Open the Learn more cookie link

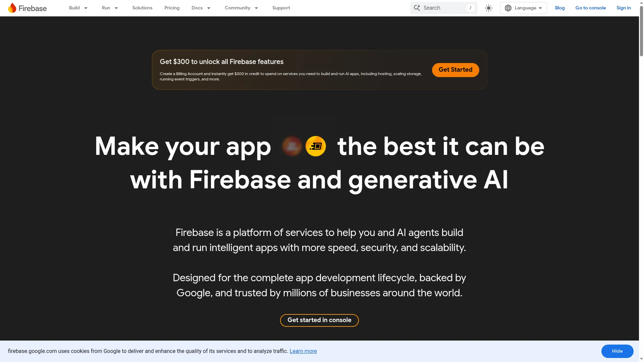(303, 351)
